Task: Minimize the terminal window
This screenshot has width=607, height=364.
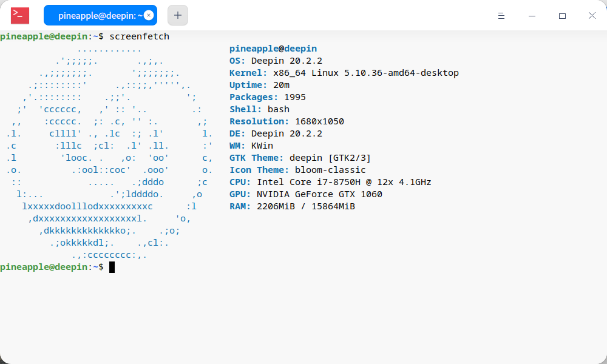Action: point(532,16)
